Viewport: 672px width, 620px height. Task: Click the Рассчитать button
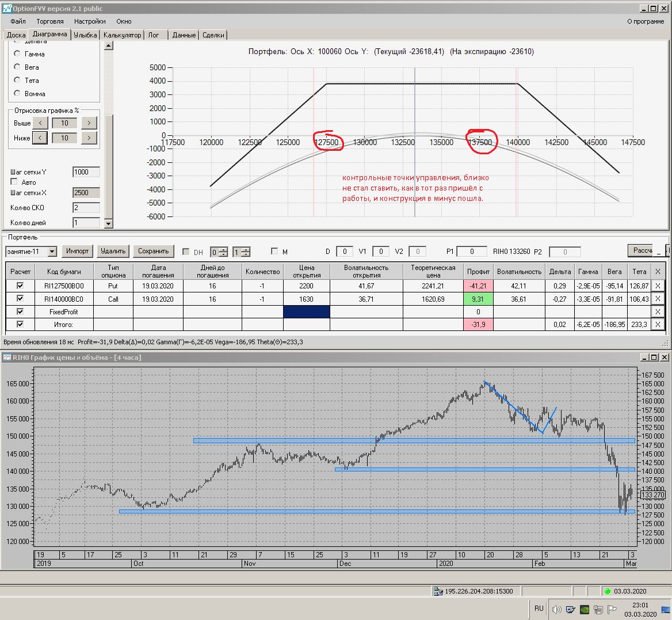pyautogui.click(x=641, y=250)
